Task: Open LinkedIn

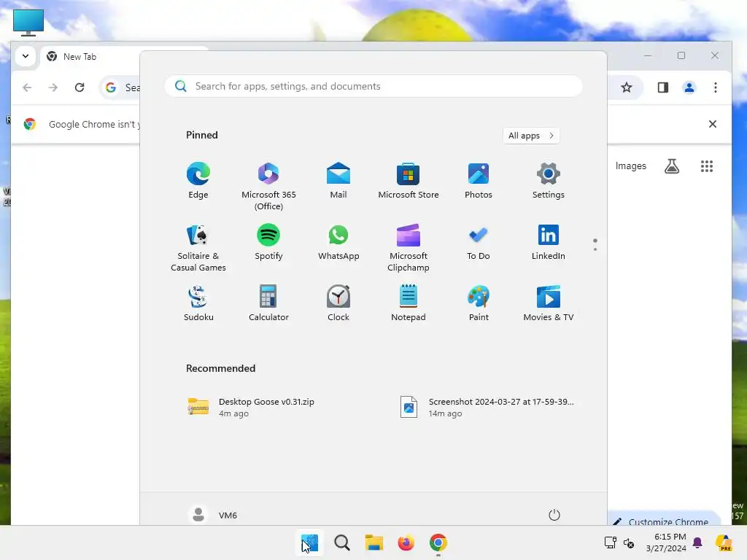Action: pyautogui.click(x=549, y=243)
